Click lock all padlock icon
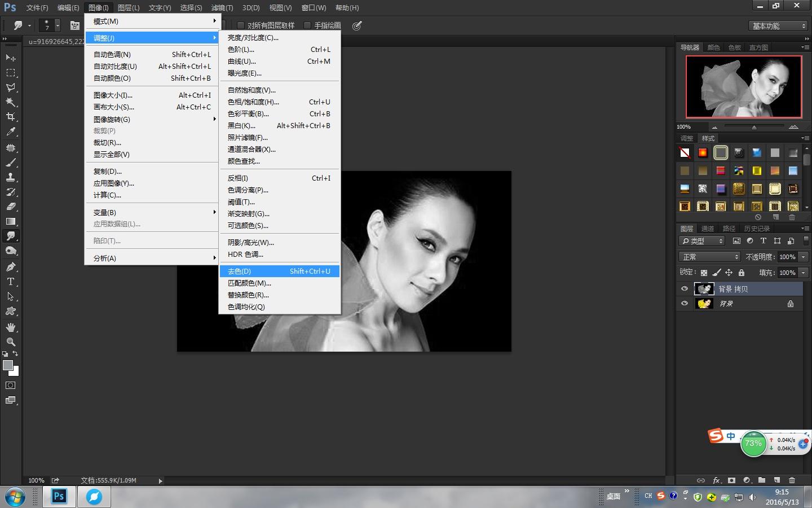This screenshot has width=812, height=508. 742,273
